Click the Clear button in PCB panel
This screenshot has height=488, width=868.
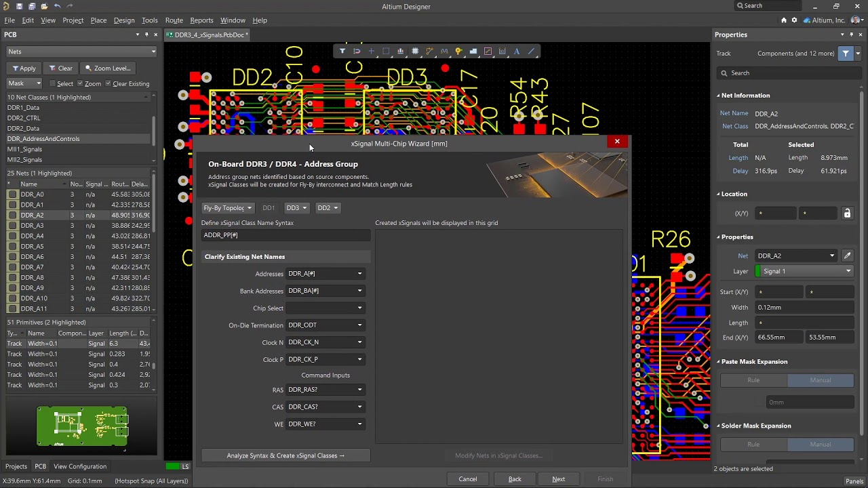[60, 68]
